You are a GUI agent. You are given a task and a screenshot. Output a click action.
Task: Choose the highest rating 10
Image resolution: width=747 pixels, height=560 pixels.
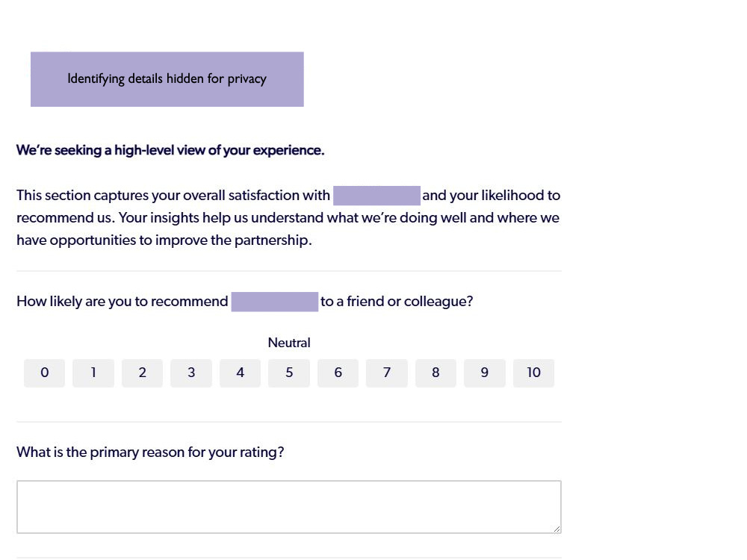(x=533, y=373)
